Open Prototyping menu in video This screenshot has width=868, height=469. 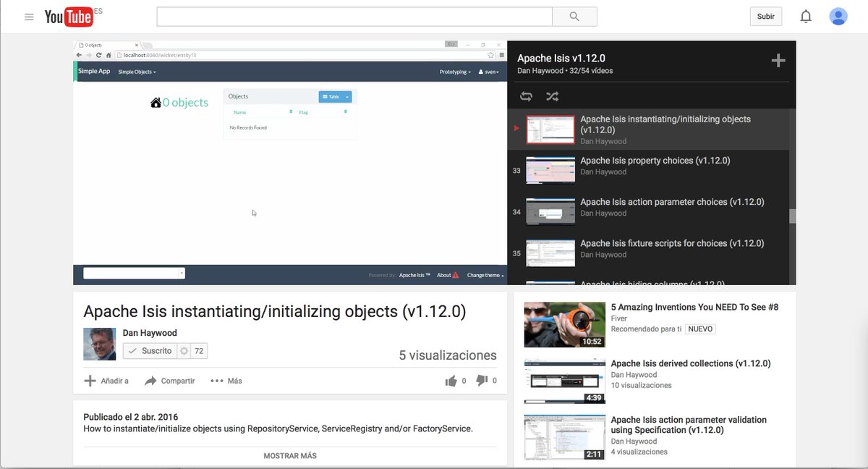455,72
